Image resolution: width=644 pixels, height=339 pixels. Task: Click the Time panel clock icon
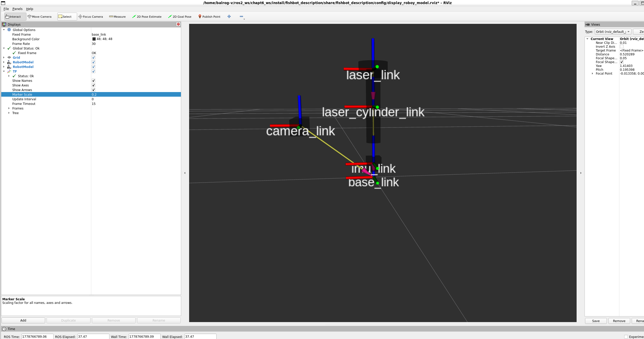point(4,329)
